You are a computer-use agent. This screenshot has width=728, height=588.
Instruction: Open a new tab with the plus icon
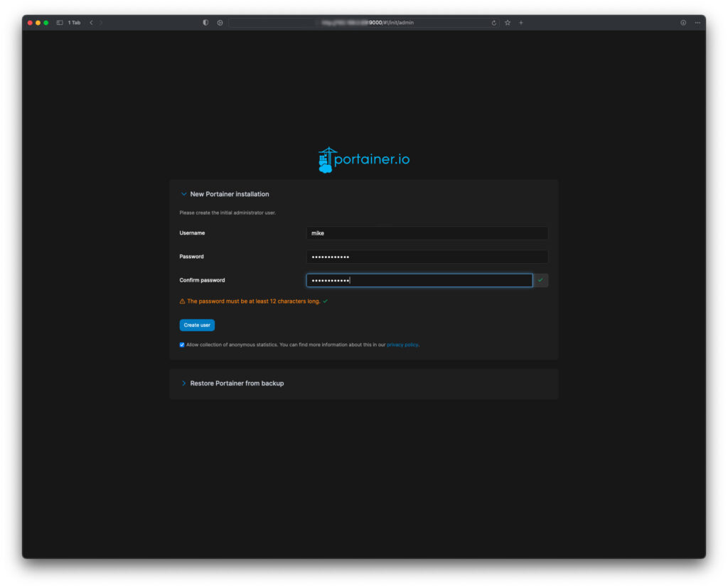[x=521, y=23]
